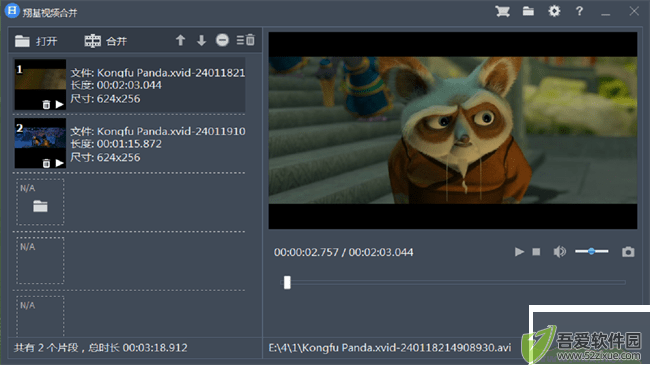The width and height of the screenshot is (650, 365).
Task: Click clip 1 size text '624x256'
Action: point(119,99)
